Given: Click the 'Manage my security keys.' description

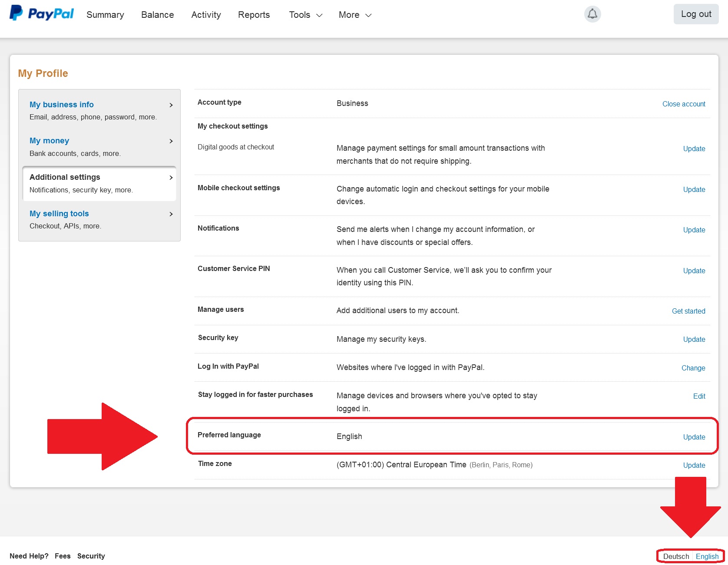Looking at the screenshot, I should pos(381,339).
